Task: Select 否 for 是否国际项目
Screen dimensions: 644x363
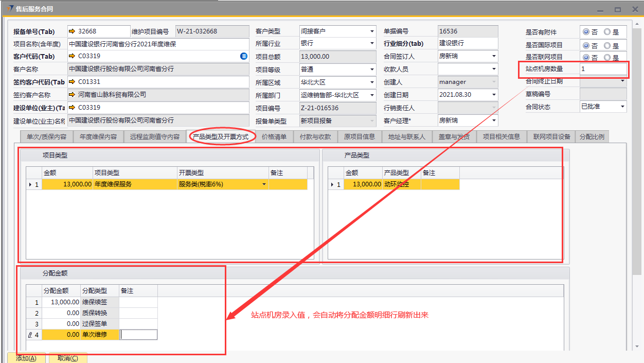Action: (x=586, y=45)
